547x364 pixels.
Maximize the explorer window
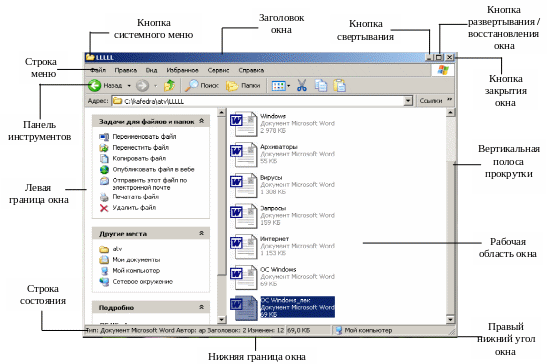point(439,57)
